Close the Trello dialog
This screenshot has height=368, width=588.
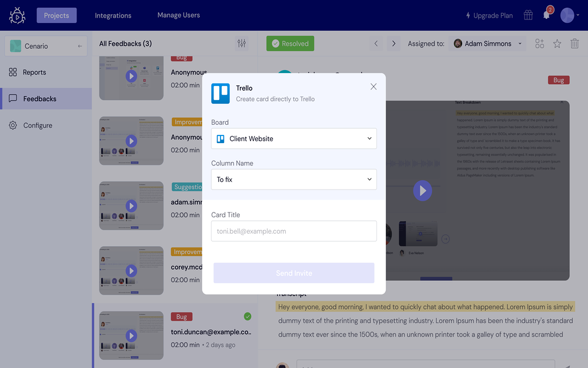[373, 87]
